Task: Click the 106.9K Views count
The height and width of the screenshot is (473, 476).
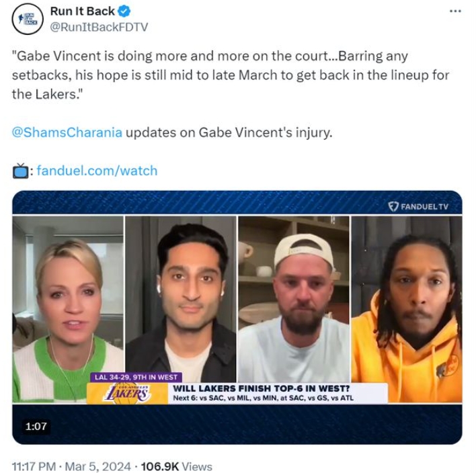Action: [177, 466]
